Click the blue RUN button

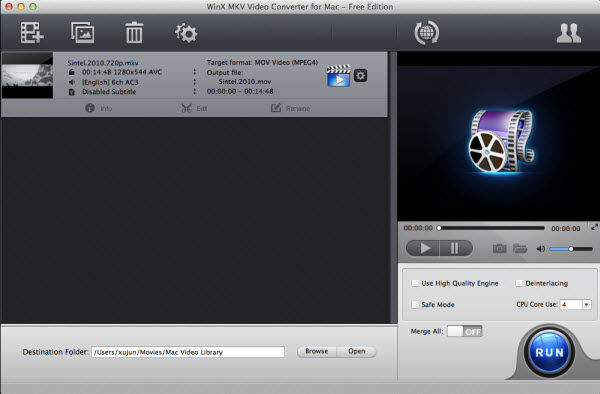tap(549, 352)
